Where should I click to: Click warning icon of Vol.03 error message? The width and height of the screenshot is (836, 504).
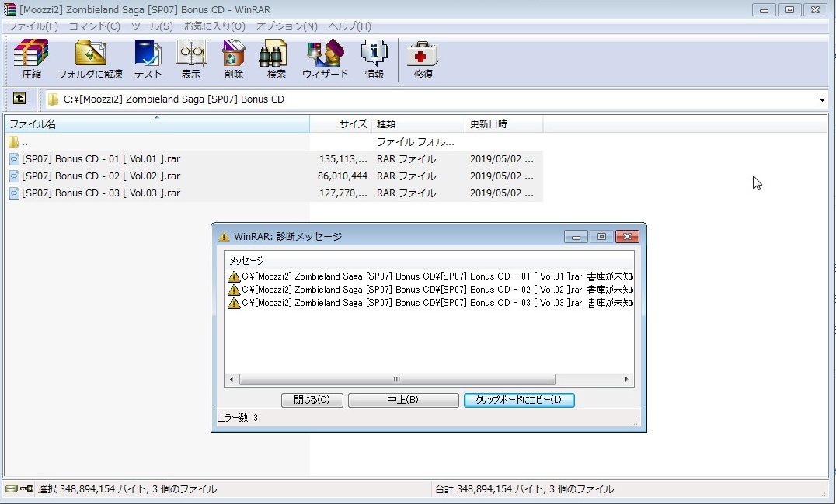[234, 303]
